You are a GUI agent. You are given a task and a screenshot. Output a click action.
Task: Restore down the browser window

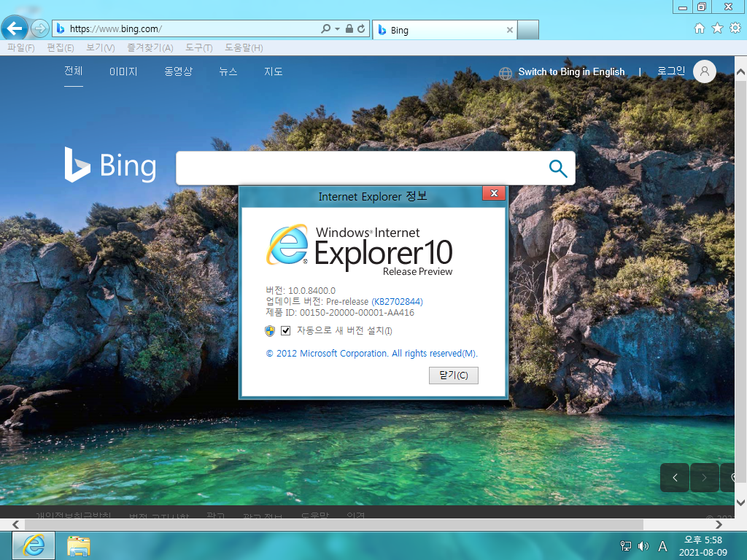click(701, 7)
